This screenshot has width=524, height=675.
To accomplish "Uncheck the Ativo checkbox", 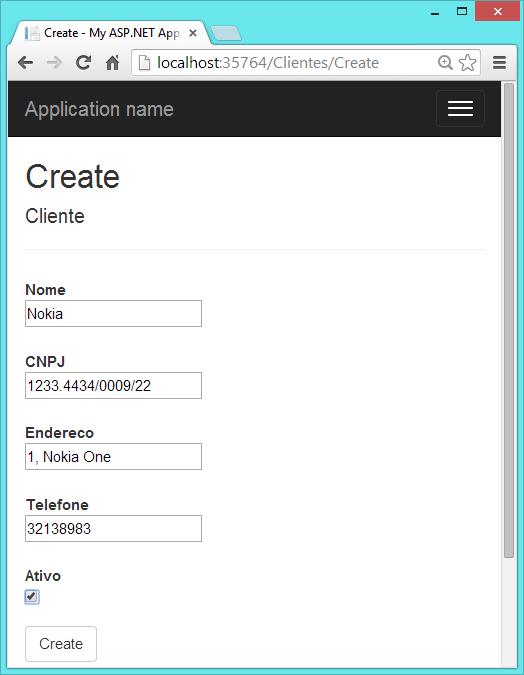I will coord(32,597).
